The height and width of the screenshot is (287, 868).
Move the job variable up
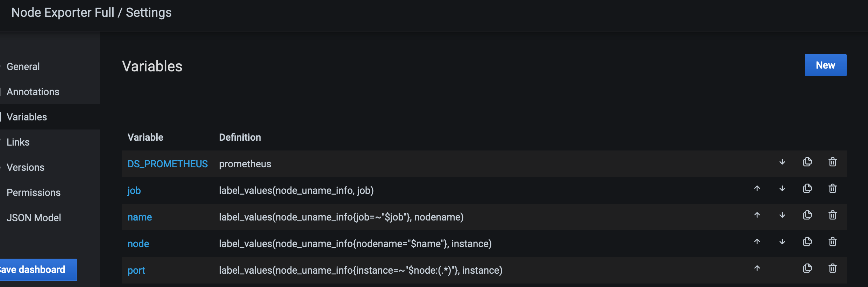point(757,189)
